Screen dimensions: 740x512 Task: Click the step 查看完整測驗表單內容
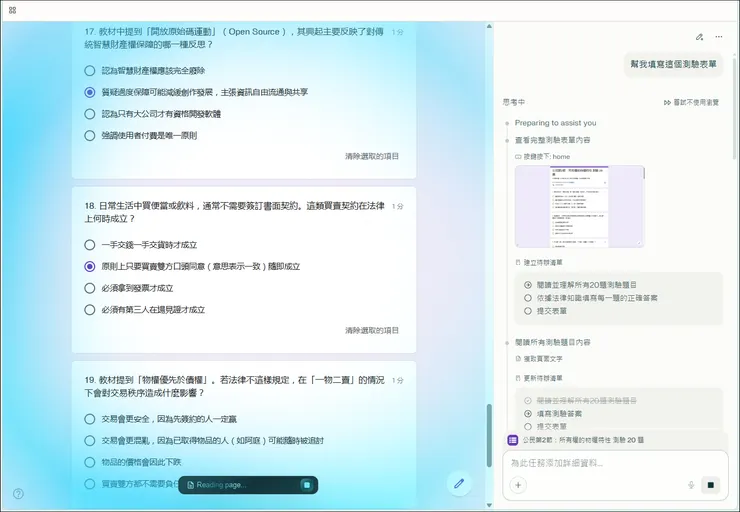pos(553,140)
